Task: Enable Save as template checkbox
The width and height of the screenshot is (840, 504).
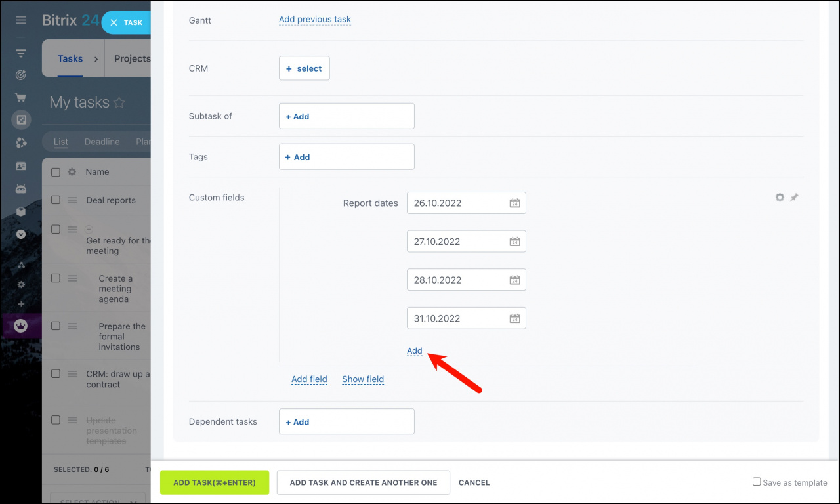Action: click(x=757, y=482)
